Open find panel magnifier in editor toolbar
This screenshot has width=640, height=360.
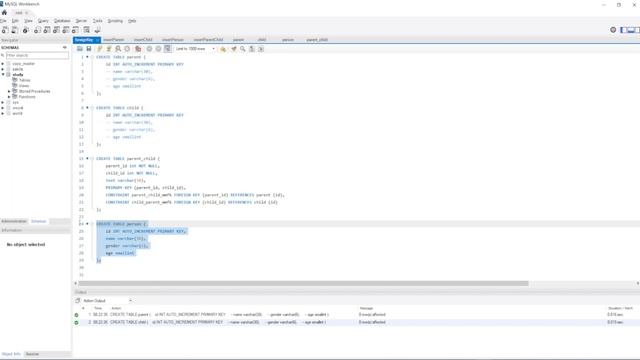pos(243,49)
